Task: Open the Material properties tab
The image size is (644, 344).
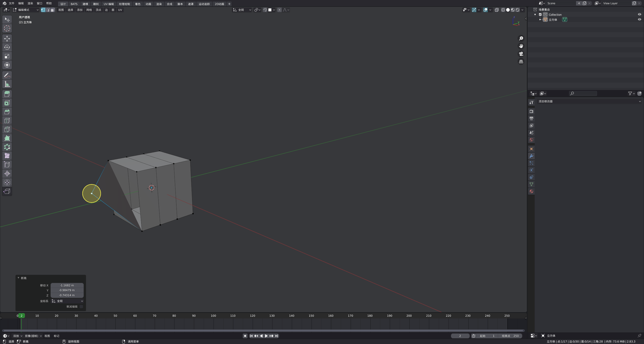Action: click(x=531, y=191)
